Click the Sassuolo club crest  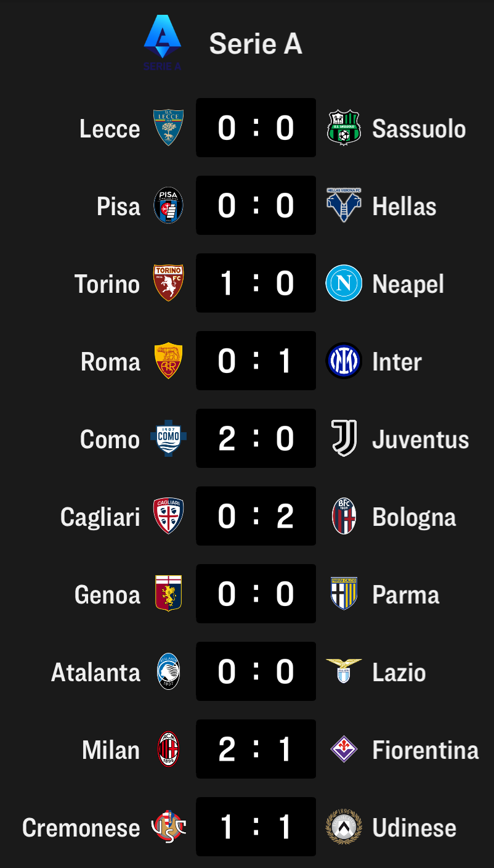click(x=343, y=128)
